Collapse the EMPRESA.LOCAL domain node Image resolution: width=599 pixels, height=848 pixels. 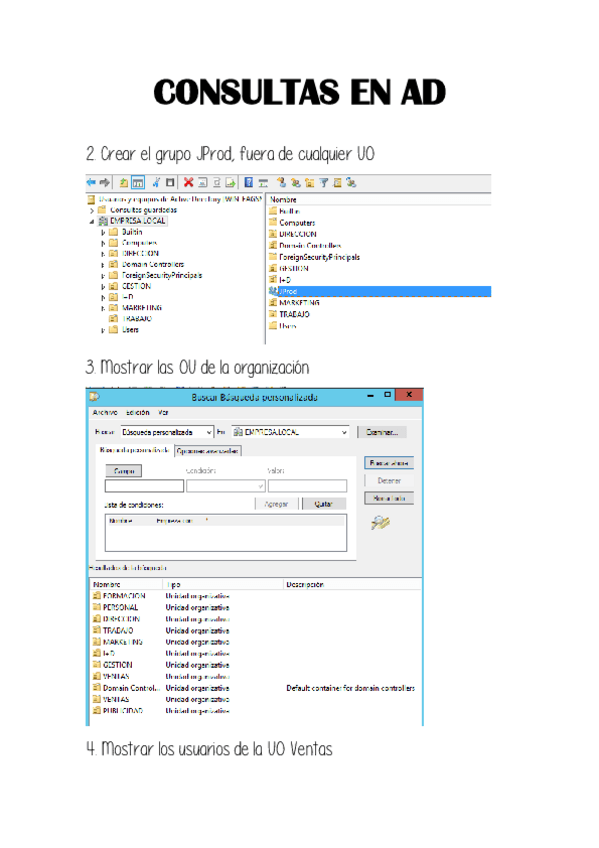[91, 221]
